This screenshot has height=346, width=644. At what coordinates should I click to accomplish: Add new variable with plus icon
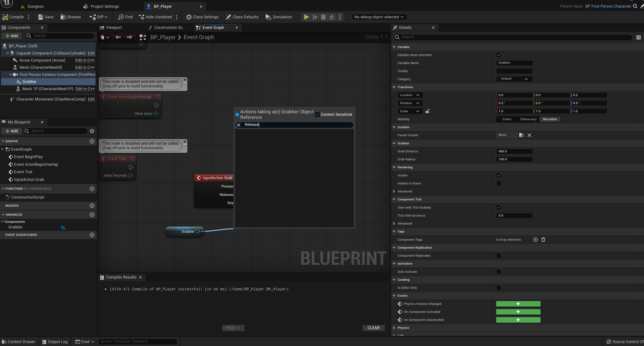tap(92, 215)
